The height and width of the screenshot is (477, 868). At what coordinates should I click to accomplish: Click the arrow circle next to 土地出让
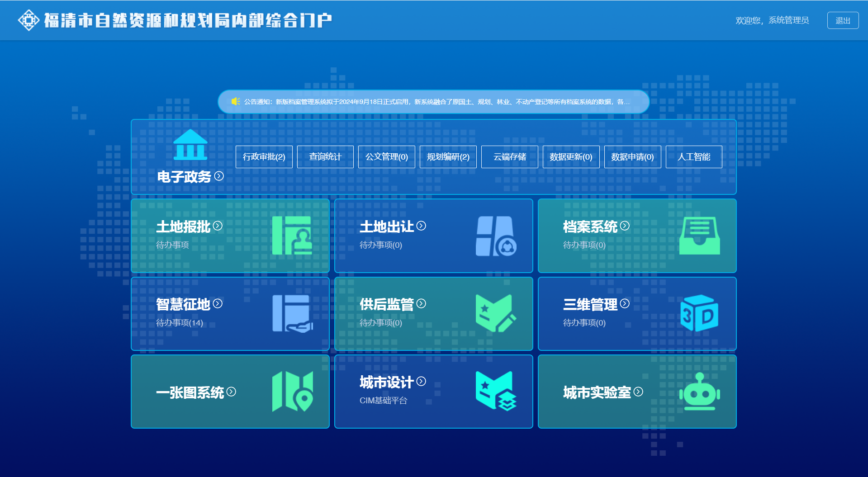click(421, 226)
